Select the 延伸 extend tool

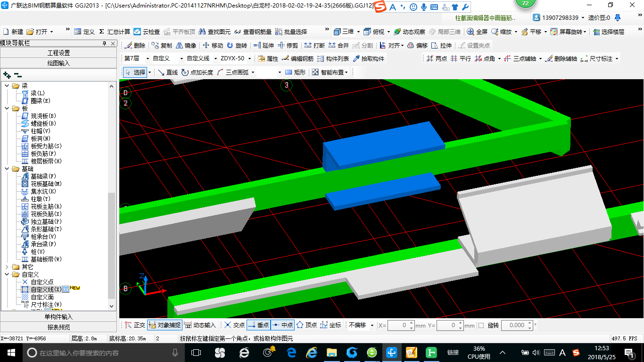click(264, 45)
